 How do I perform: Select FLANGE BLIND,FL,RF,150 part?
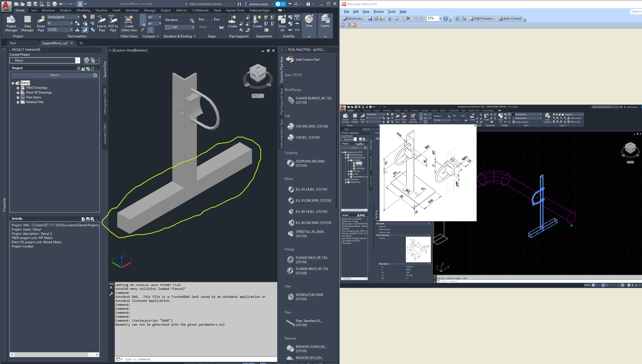(309, 100)
